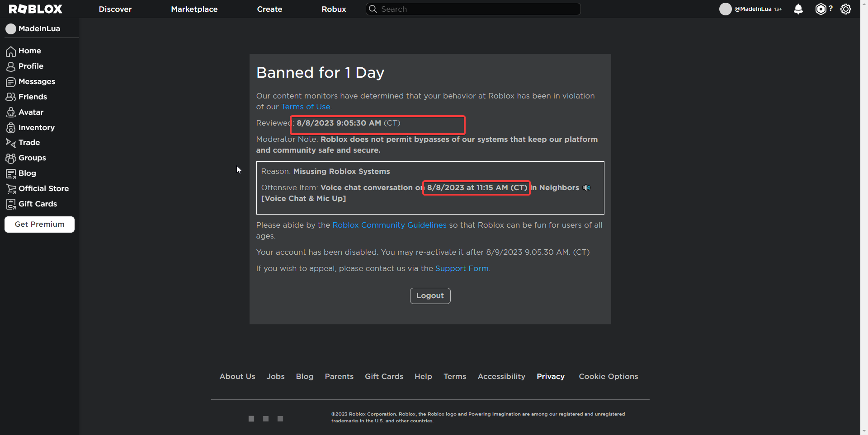Click the Search input field
Image resolution: width=868 pixels, height=435 pixels.
click(473, 9)
